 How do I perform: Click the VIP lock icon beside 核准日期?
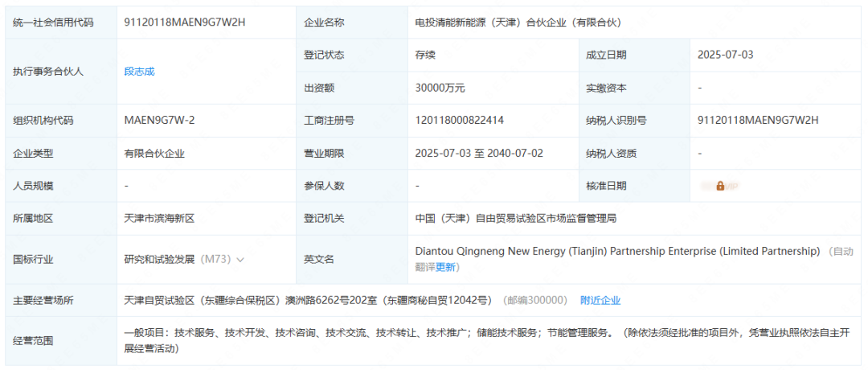(720, 186)
